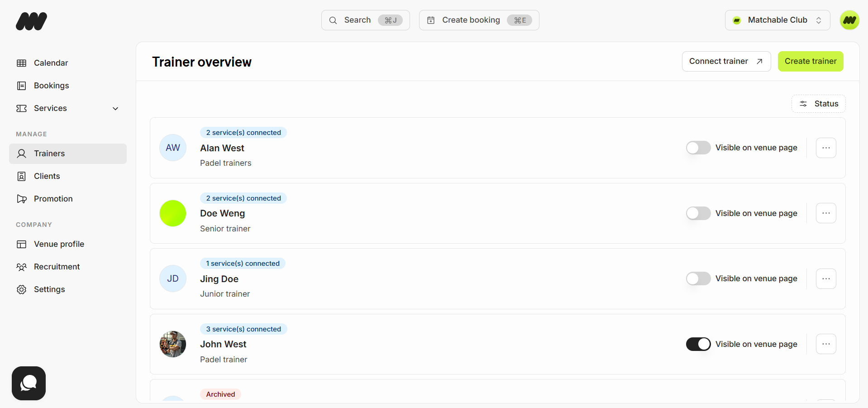Click Alan West's '2 service(s) connected' badge
This screenshot has width=868, height=408.
point(243,133)
